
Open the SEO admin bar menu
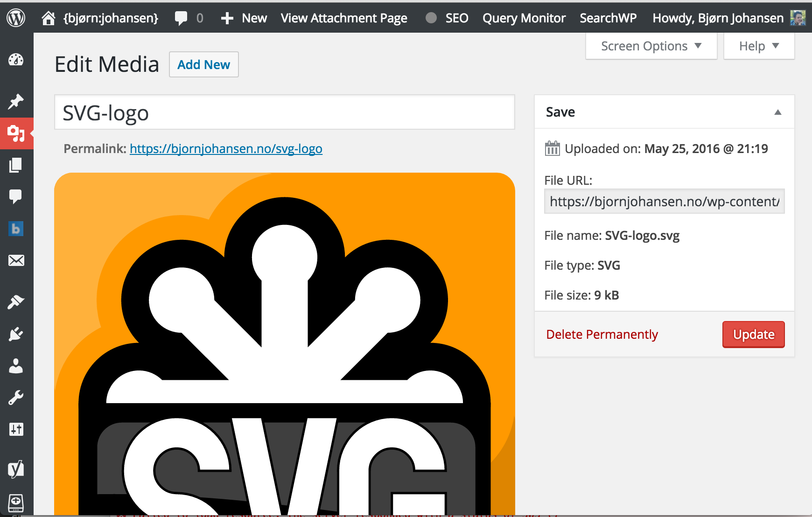coord(457,18)
